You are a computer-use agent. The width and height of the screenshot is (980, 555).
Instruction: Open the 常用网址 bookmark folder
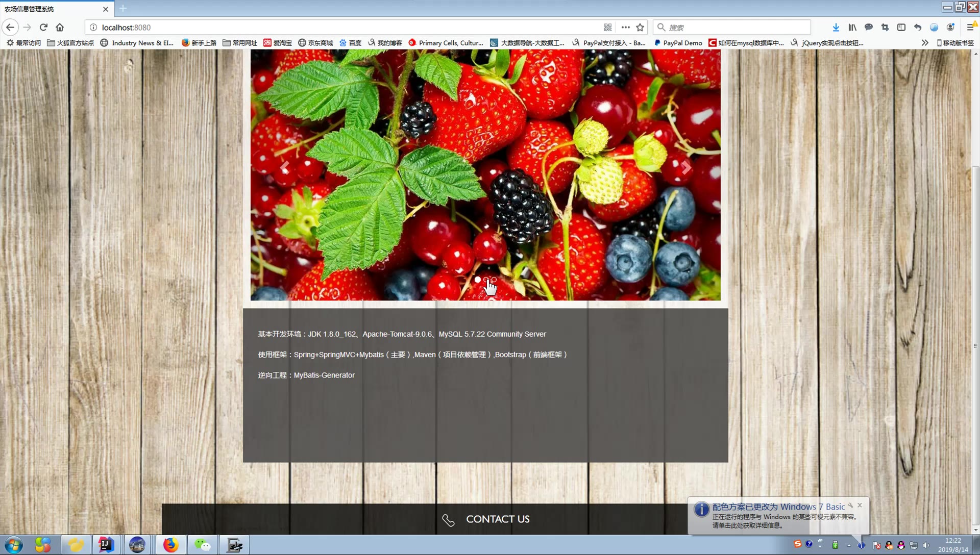[x=240, y=43]
